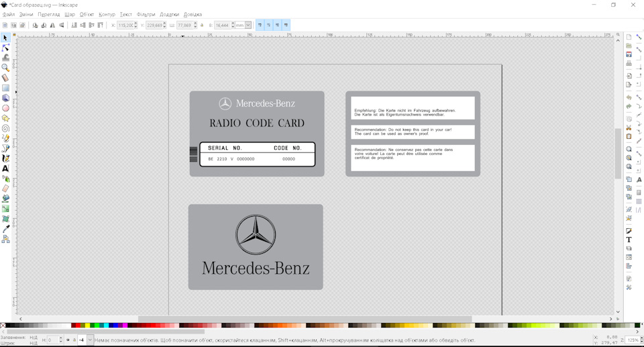The image size is (644, 347).
Task: Select the Color dropper tool
Action: tap(5, 229)
